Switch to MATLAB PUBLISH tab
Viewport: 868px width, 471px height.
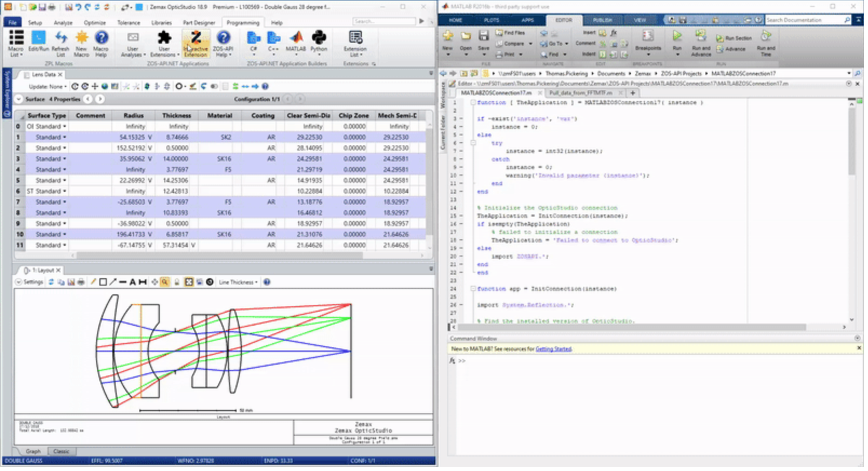[602, 20]
